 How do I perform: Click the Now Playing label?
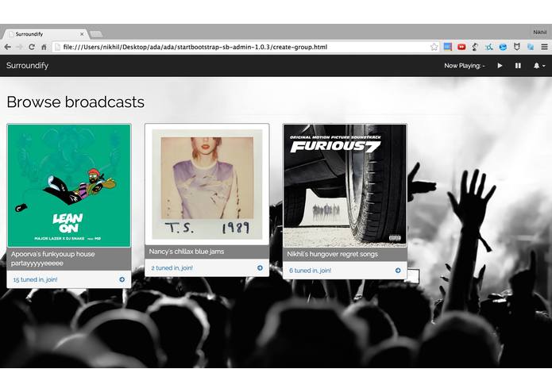465,66
